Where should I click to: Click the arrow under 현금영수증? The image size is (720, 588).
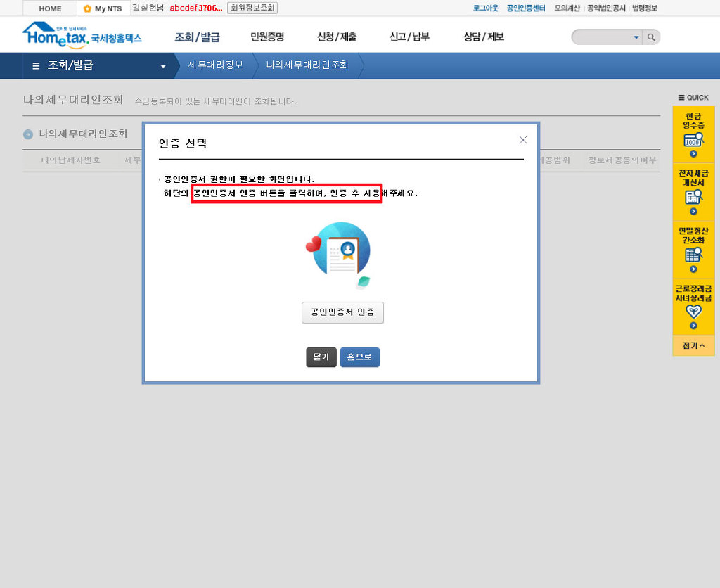(693, 153)
